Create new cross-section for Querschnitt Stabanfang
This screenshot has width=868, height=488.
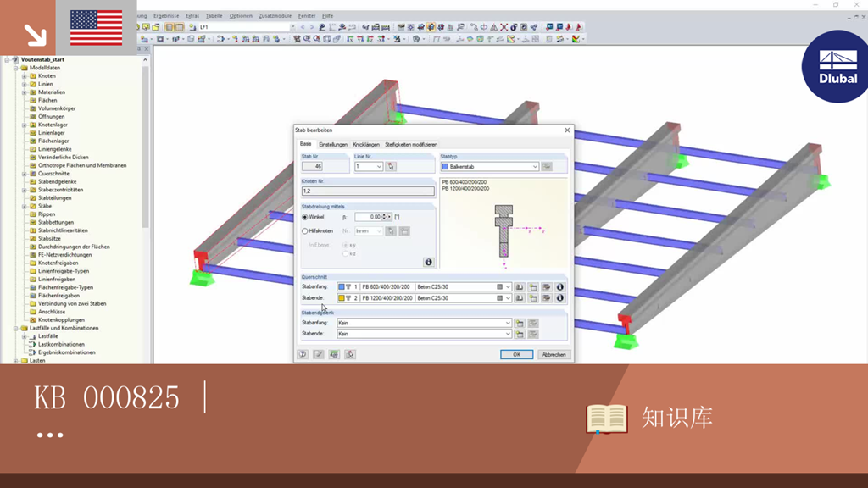point(533,287)
